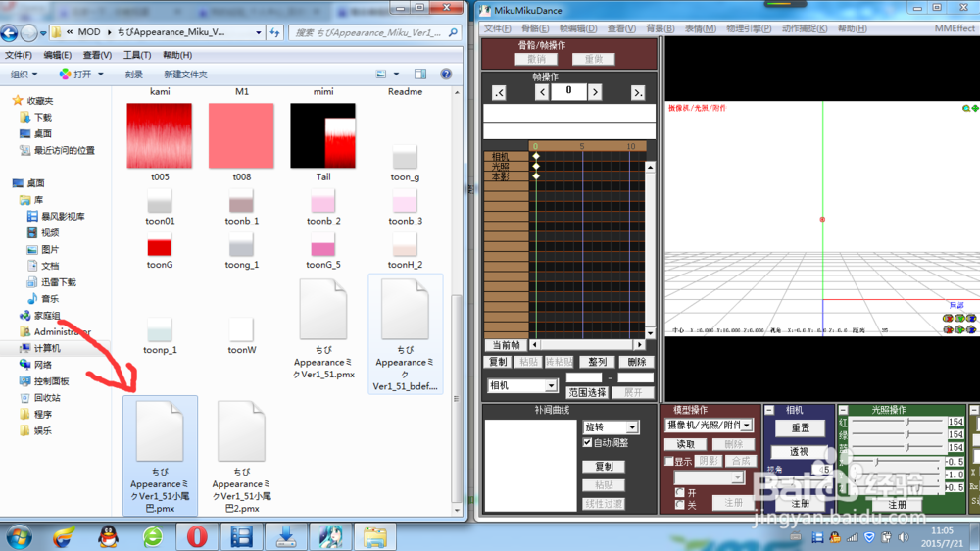Image resolution: width=980 pixels, height=551 pixels.
Task: Click the 复制 button under the 补间曲线 panel
Action: pyautogui.click(x=604, y=467)
